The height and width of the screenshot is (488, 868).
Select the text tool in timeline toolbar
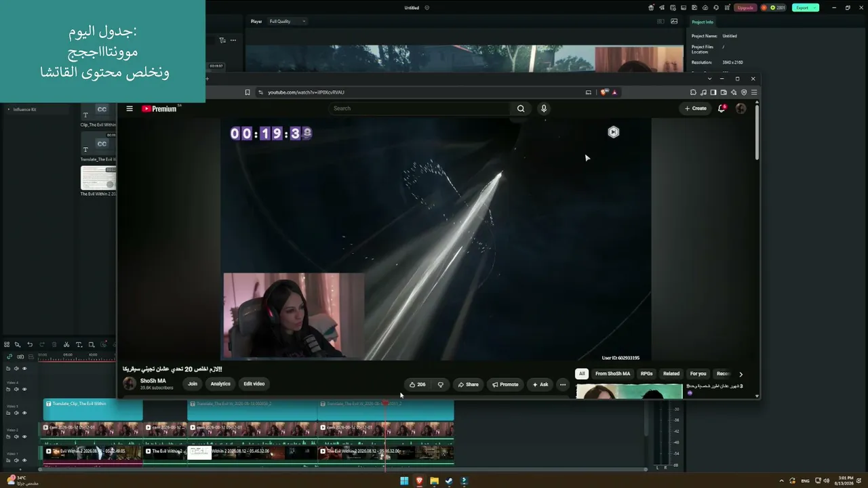pyautogui.click(x=79, y=344)
